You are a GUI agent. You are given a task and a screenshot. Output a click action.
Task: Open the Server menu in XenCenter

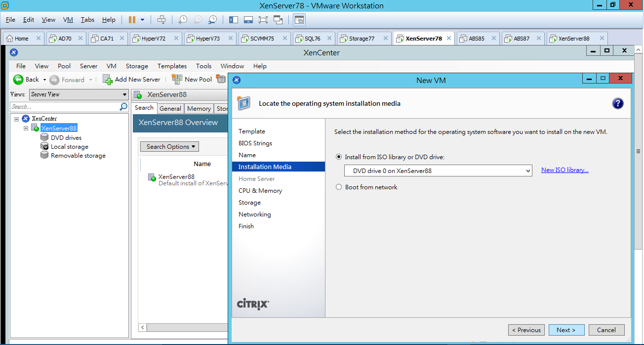pyautogui.click(x=89, y=66)
